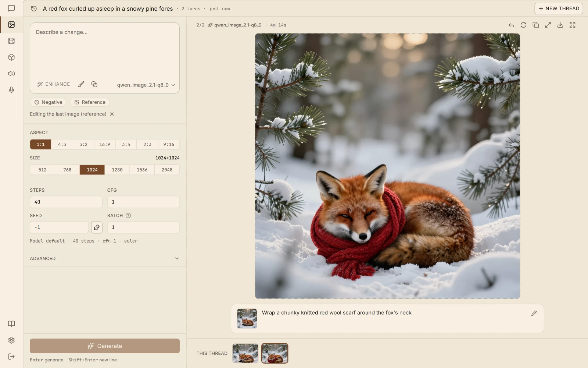The width and height of the screenshot is (588, 368).
Task: Click the regenerate refresh icon
Action: click(x=523, y=25)
